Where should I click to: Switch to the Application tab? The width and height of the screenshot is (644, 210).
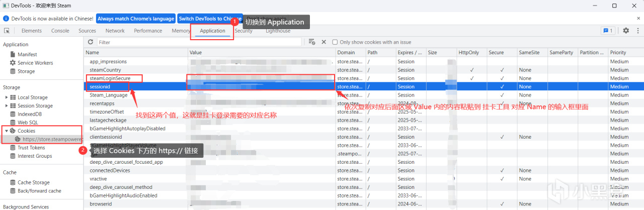click(212, 31)
